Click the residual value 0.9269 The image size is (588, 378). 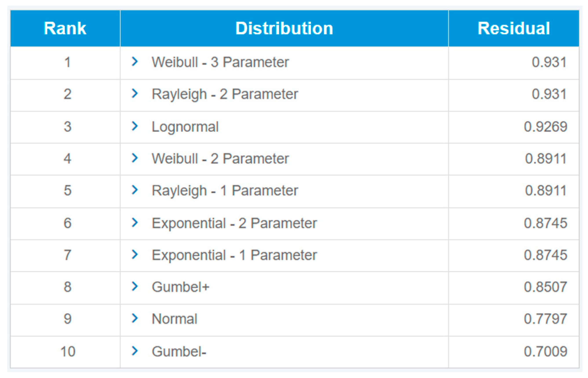(x=545, y=127)
